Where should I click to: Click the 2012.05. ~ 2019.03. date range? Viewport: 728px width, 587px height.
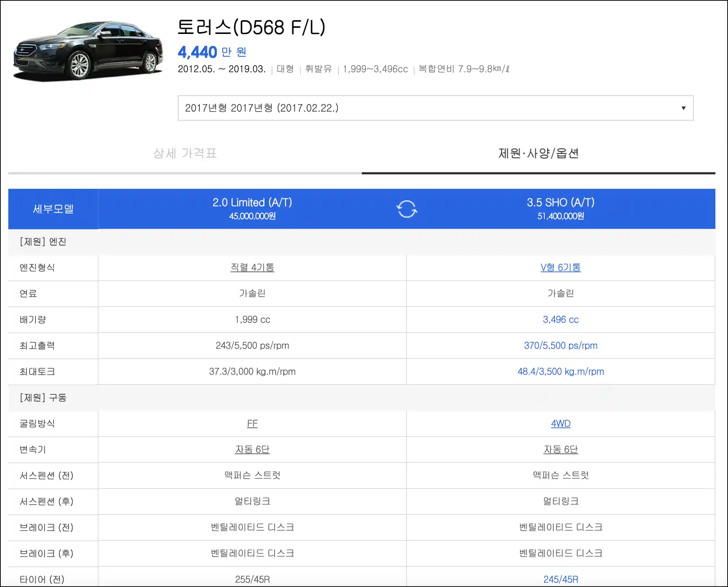(222, 69)
